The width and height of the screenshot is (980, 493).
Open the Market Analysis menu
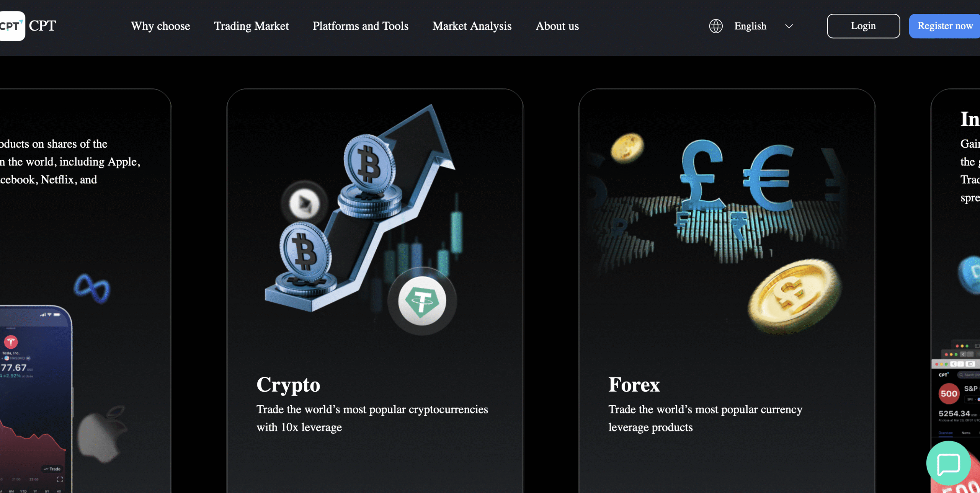(472, 26)
